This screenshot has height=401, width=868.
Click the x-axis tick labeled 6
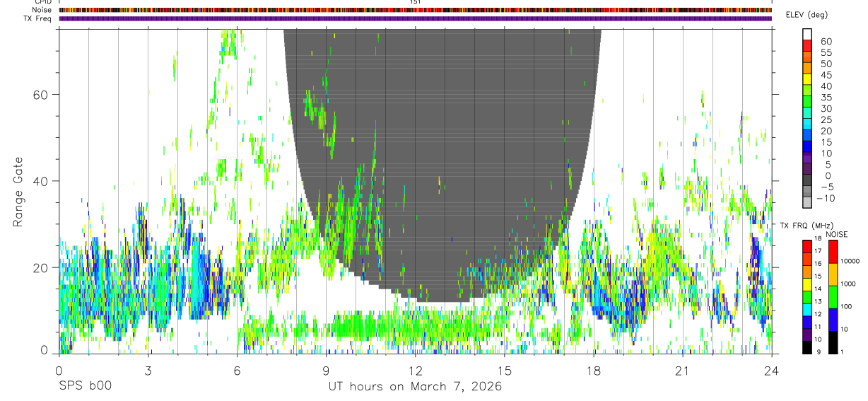tap(237, 369)
